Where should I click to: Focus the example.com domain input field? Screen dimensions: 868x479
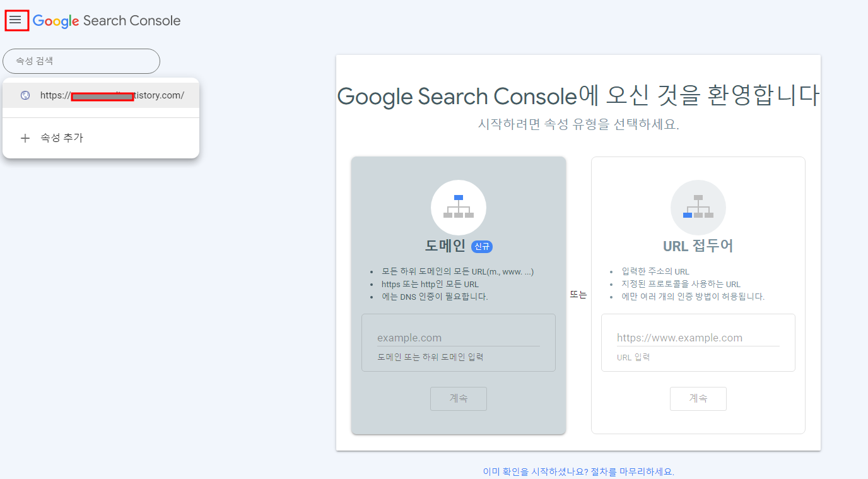[459, 338]
